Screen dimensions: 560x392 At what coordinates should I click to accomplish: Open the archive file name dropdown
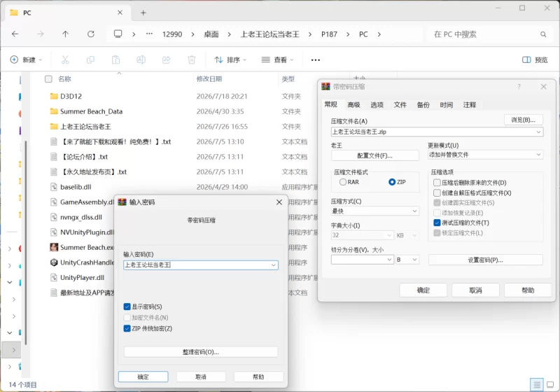coord(538,132)
